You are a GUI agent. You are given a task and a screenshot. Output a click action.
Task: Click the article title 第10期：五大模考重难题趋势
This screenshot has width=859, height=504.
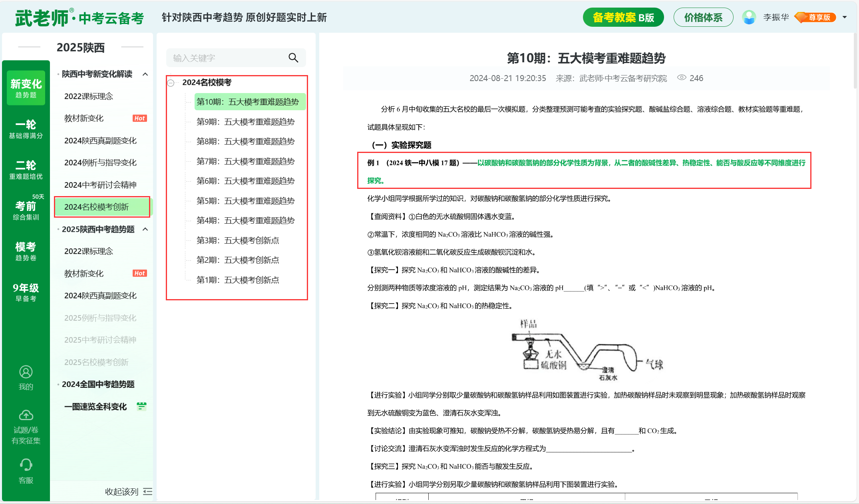point(586,58)
